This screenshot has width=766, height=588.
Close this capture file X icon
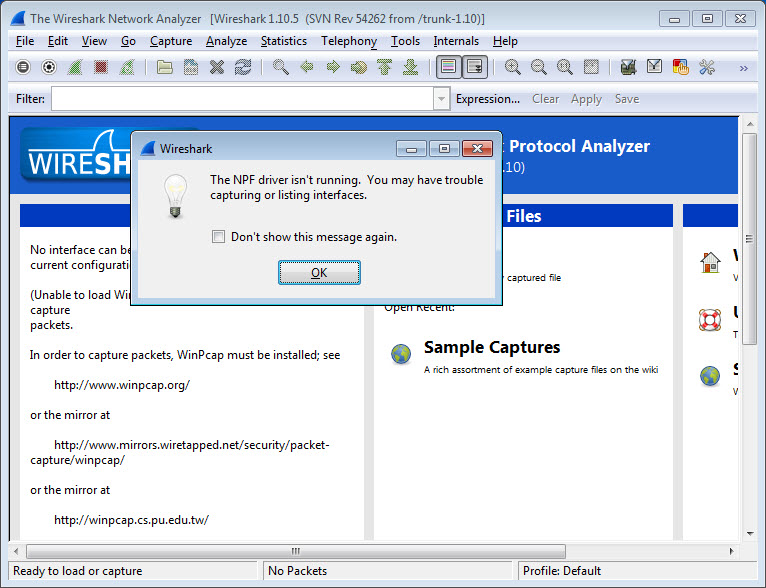[x=217, y=67]
